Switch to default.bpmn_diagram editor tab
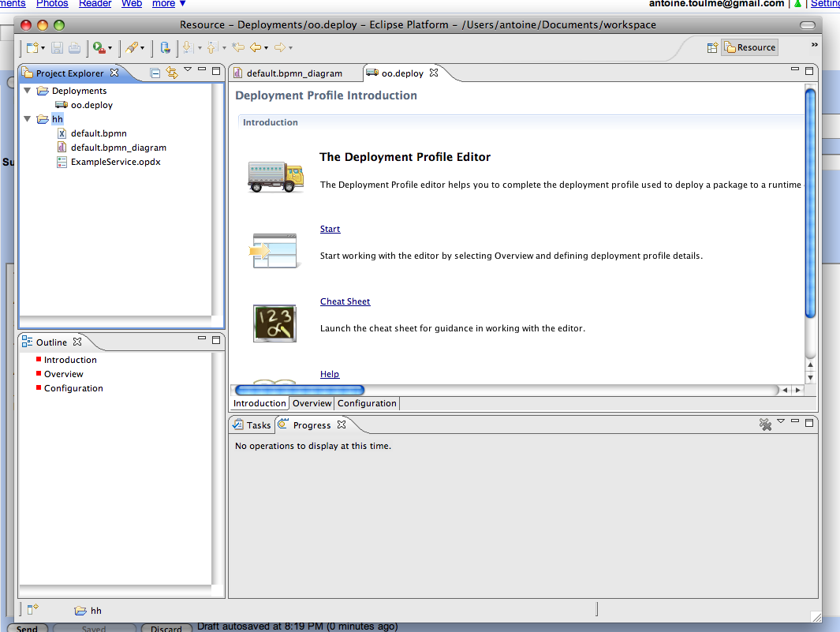Screen dimensions: 840x632 tap(294, 73)
